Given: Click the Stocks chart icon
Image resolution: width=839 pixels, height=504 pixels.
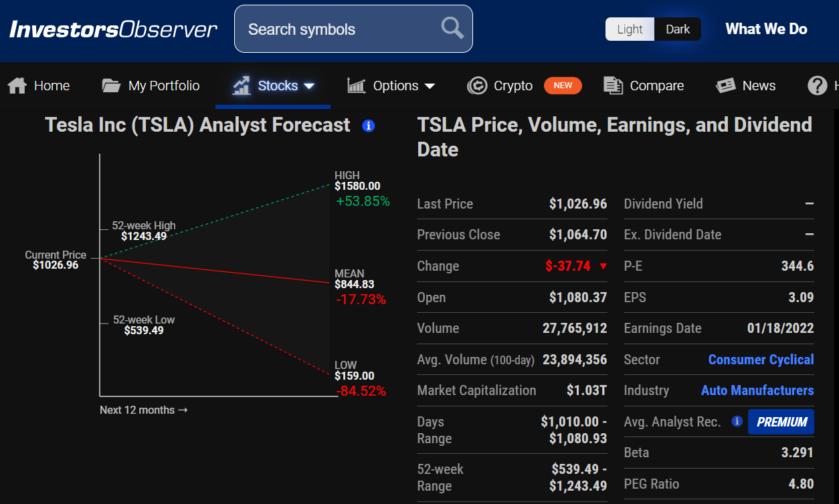Looking at the screenshot, I should pos(241,86).
